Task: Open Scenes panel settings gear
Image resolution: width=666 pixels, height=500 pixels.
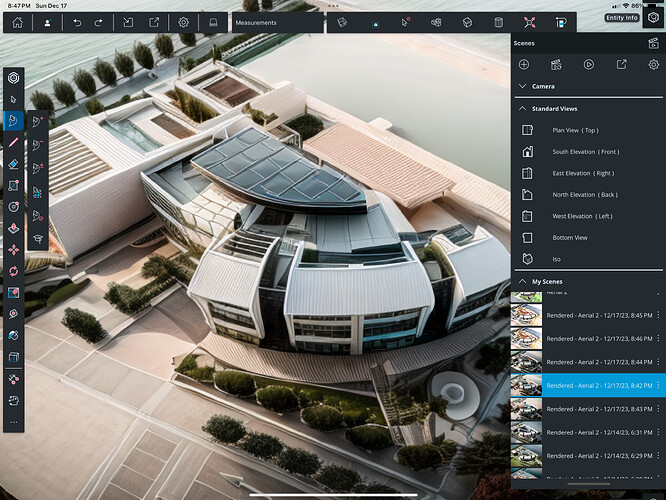Action: pyautogui.click(x=653, y=64)
